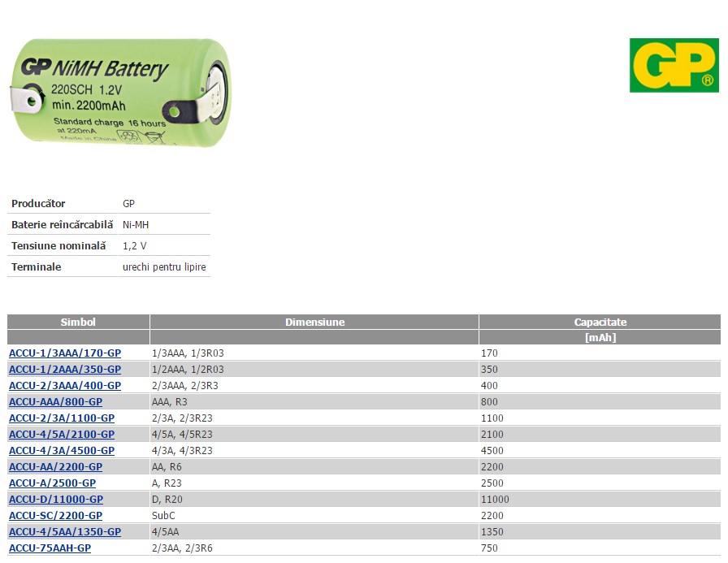Viewport: 728px width, 563px height.
Task: Select the '11000' capacity cell
Action: point(600,500)
